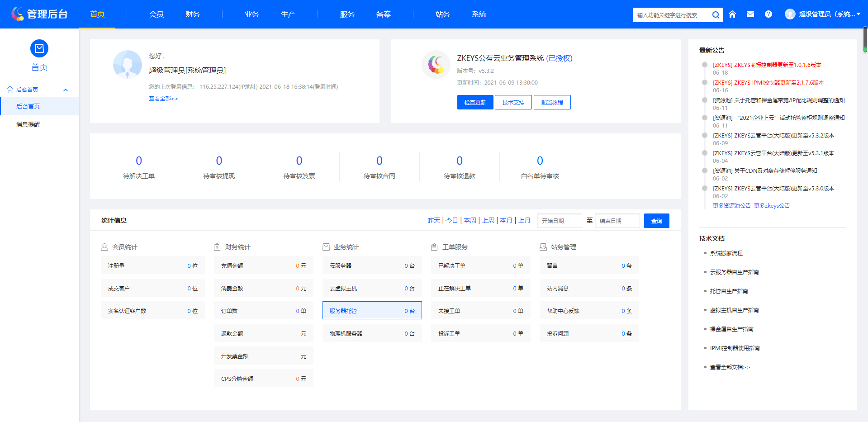
Task: Click the 工单服务 clipboard icon
Action: click(x=434, y=247)
